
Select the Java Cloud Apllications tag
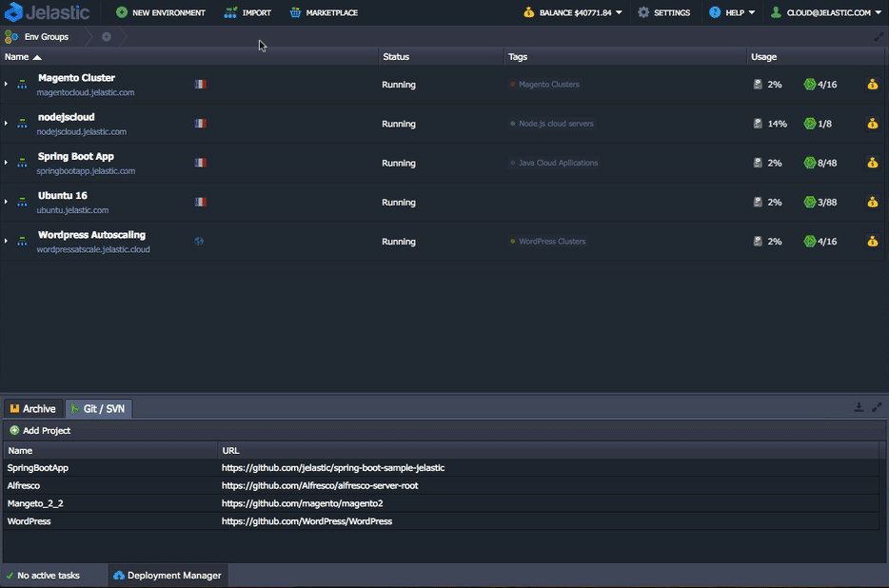[x=554, y=163]
